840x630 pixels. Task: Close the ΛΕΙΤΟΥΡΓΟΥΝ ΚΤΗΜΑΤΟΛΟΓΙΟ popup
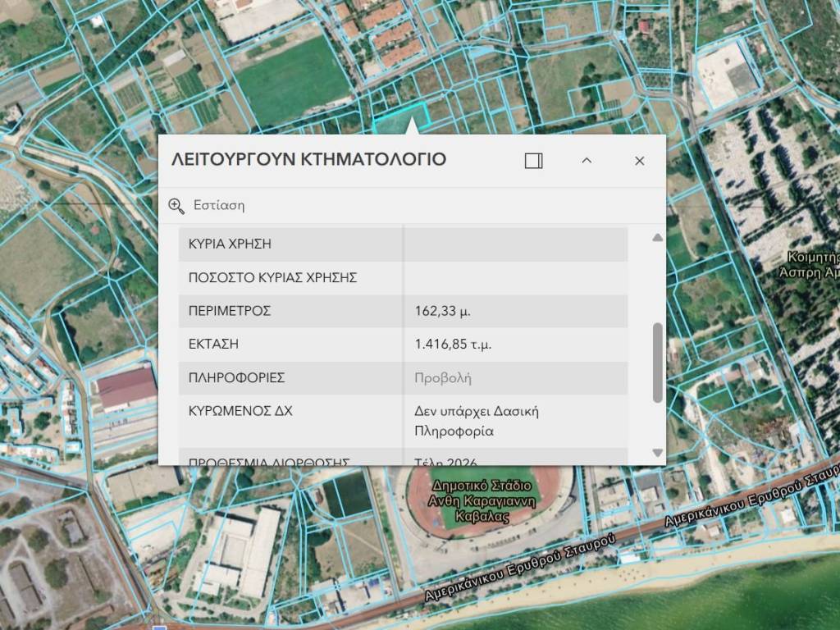640,161
